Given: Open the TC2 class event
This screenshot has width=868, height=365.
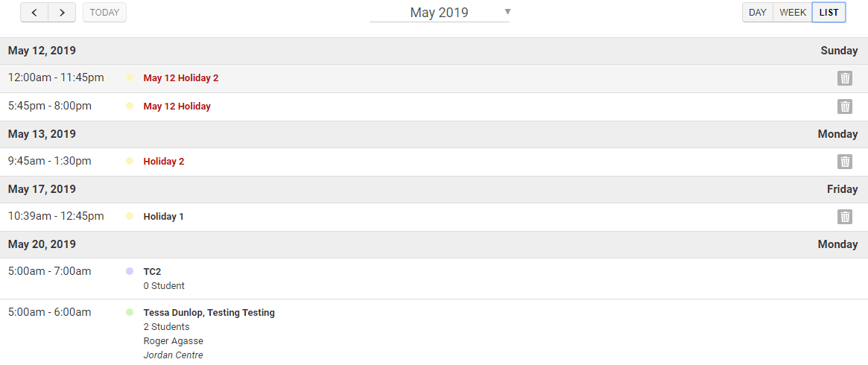Looking at the screenshot, I should 153,272.
